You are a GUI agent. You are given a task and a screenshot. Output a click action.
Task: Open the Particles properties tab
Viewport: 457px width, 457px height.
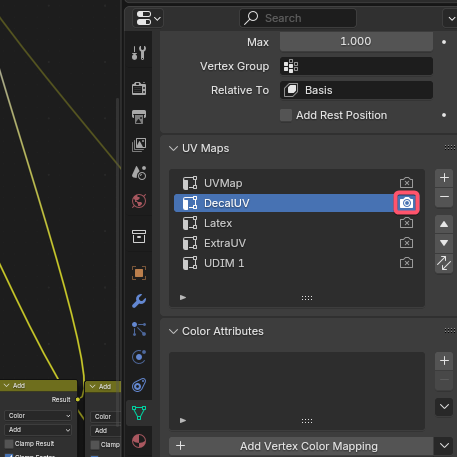(139, 329)
